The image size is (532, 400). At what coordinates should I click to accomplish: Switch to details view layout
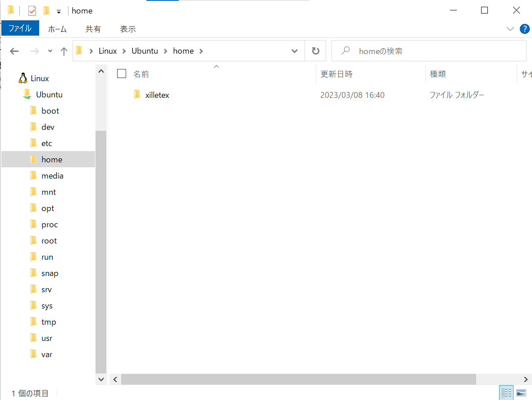point(506,393)
